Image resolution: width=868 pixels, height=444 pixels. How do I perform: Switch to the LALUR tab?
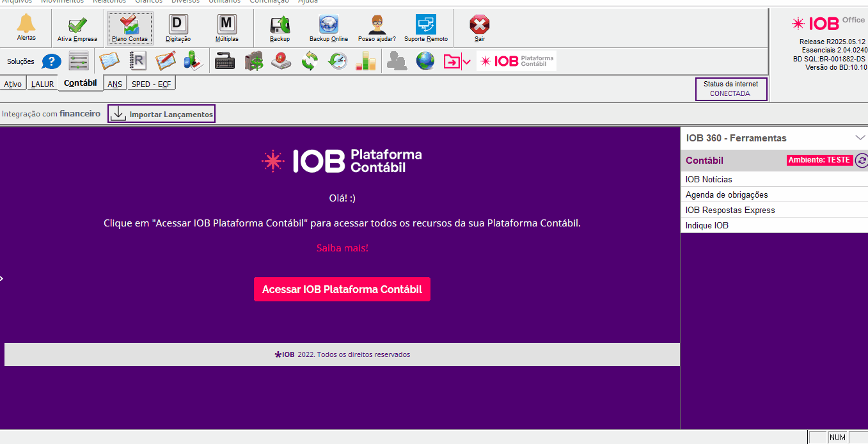tap(42, 84)
